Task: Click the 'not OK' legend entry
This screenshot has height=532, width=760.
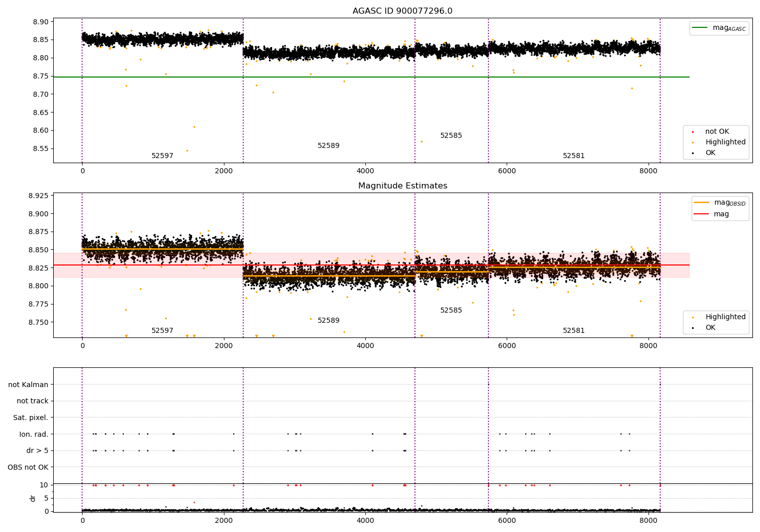Action: 716,132
